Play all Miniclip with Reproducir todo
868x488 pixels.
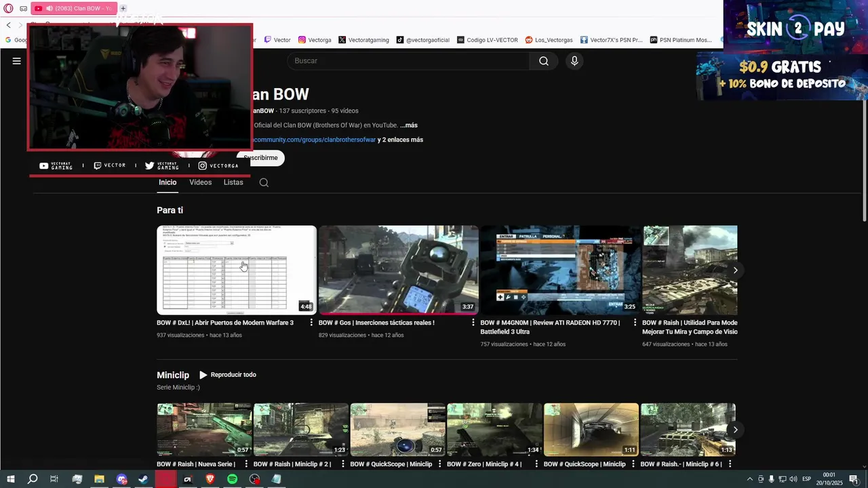coord(227,375)
